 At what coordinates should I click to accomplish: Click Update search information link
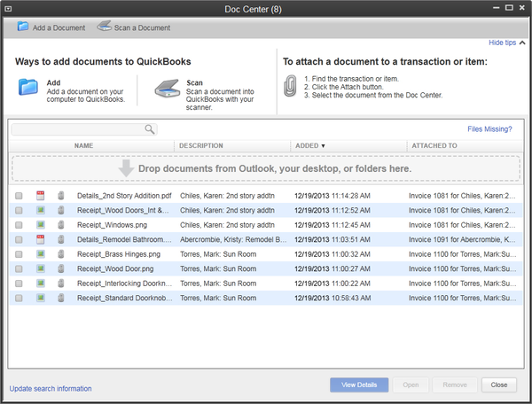tap(51, 388)
